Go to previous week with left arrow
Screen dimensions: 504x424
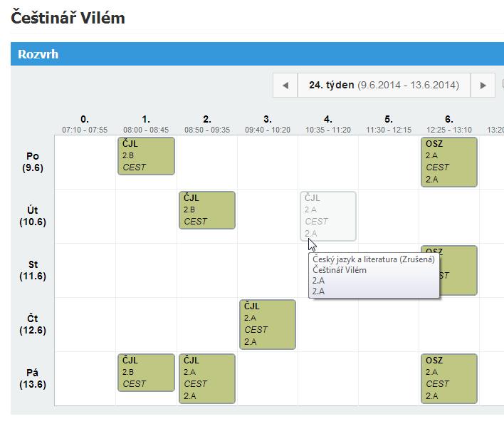click(x=285, y=85)
